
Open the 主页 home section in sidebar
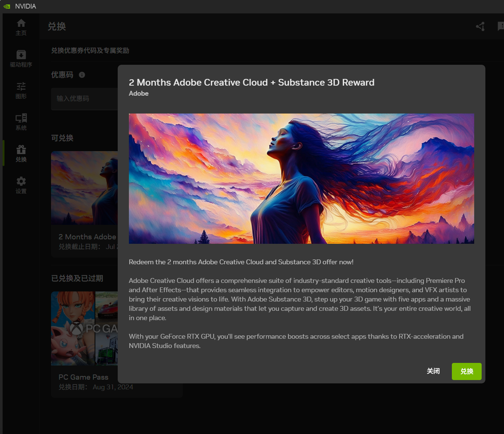click(x=21, y=27)
